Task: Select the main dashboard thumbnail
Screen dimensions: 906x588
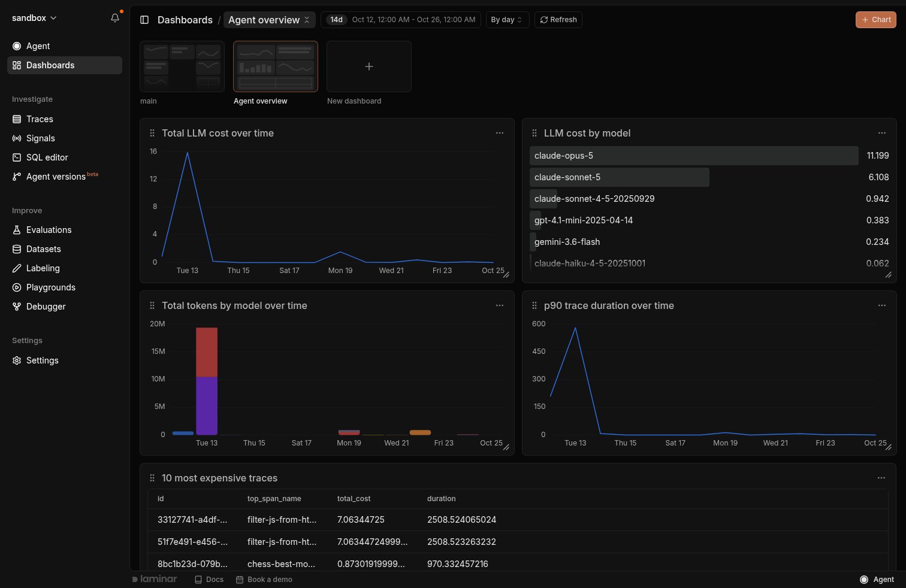Action: pyautogui.click(x=182, y=66)
